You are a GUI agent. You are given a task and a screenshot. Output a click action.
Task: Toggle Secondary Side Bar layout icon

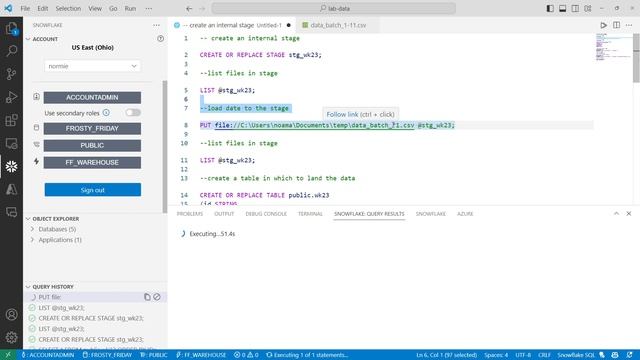coord(575,8)
